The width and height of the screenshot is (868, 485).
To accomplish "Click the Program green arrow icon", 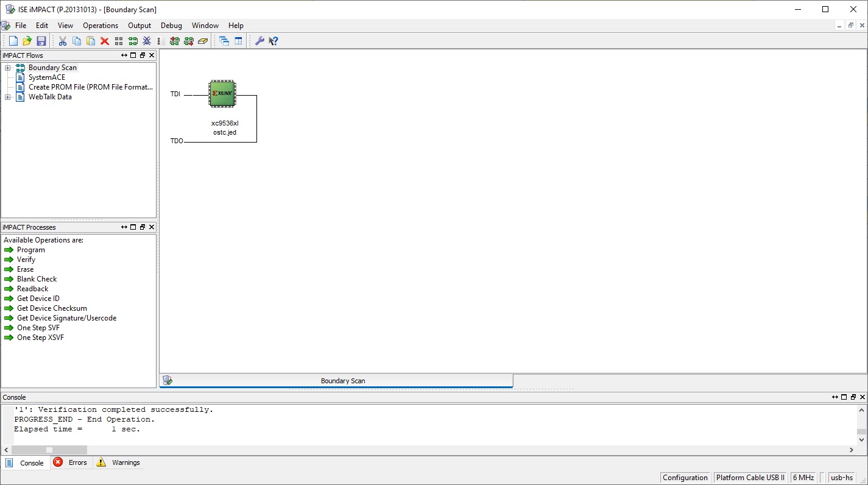I will pos(9,250).
